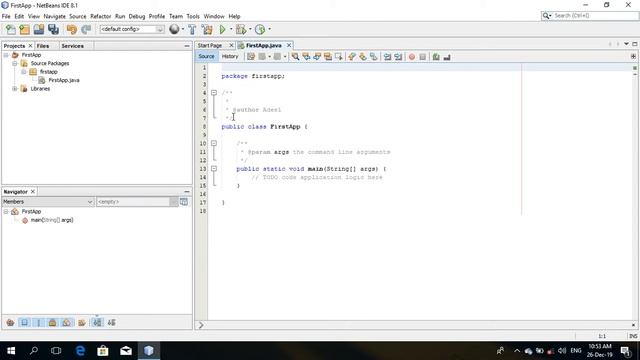Start Macro Recording red circle icon

[412, 57]
